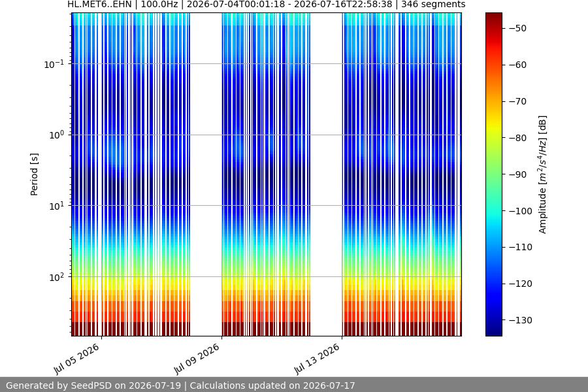Click the 'Period [s]' y-axis label
588x392 pixels.
34,174
